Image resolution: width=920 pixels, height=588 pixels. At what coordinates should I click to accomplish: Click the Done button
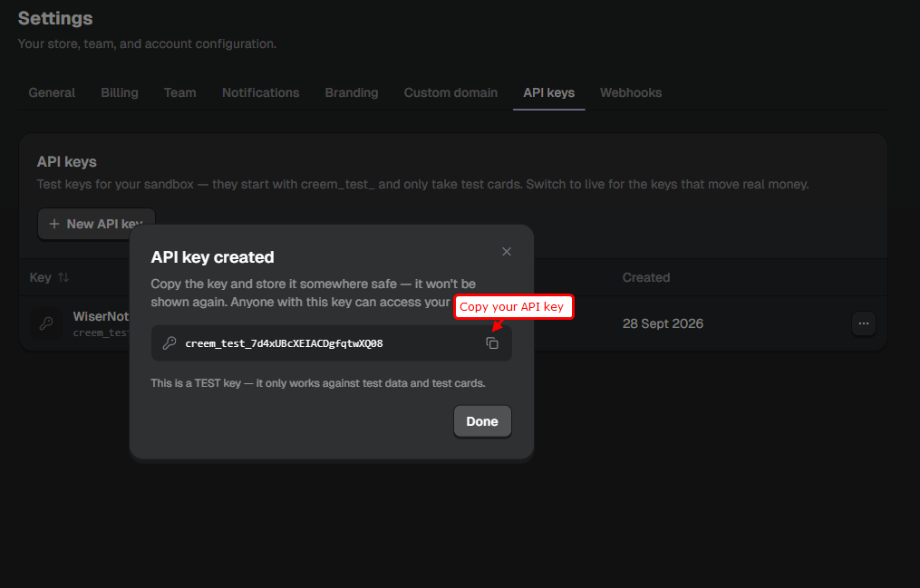coord(482,421)
